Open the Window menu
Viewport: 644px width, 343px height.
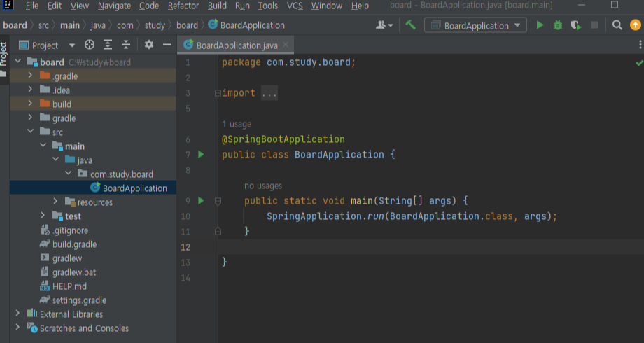click(x=326, y=6)
